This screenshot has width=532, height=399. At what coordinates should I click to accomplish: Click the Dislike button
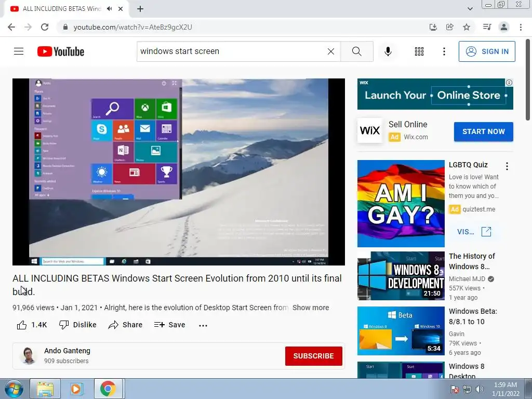pos(78,325)
